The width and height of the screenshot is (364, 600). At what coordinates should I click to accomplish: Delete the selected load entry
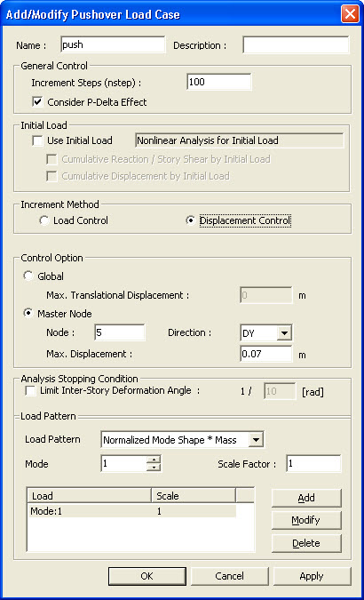pyautogui.click(x=306, y=543)
